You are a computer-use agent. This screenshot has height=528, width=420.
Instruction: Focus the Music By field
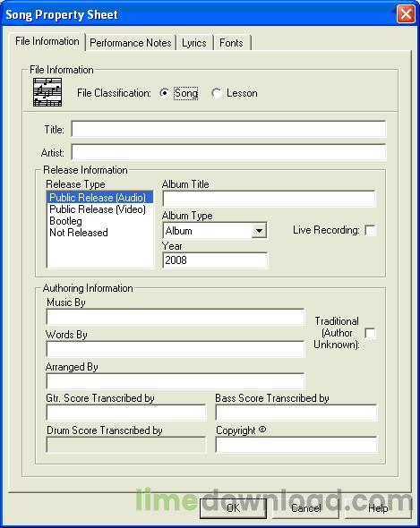point(176,317)
